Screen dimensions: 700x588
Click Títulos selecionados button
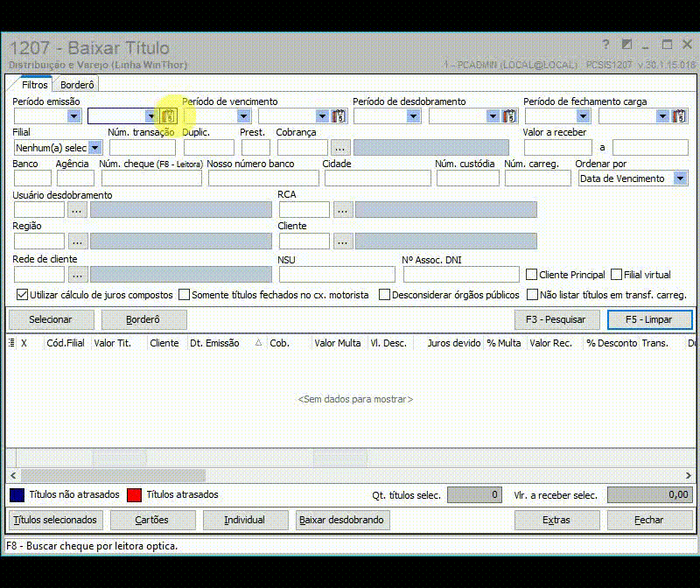click(x=55, y=520)
